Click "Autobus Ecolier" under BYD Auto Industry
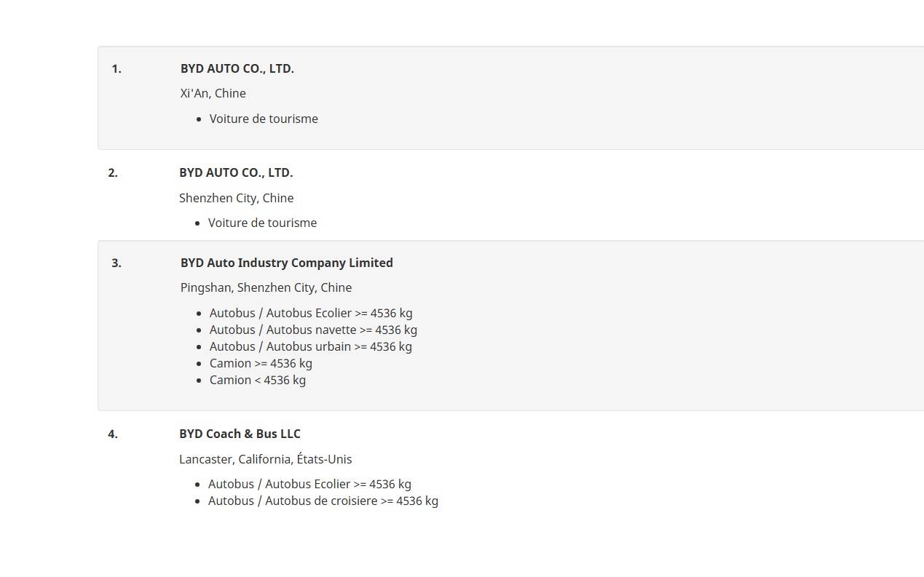Screen dimensions: 924x577 click(311, 313)
